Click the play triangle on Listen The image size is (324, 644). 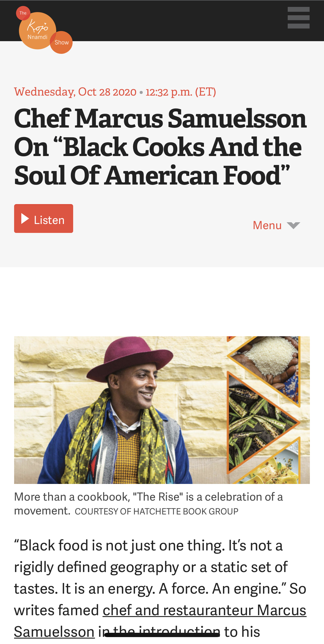(25, 219)
